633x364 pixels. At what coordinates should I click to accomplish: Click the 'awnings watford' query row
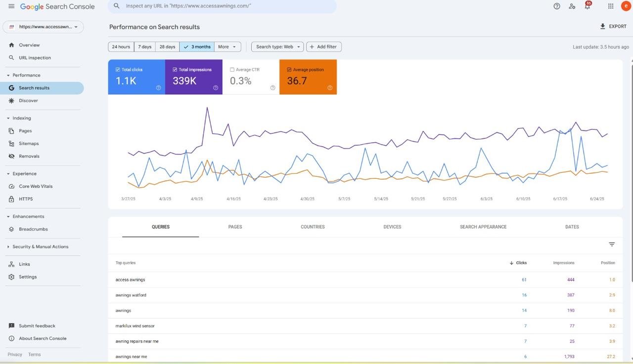(365, 295)
